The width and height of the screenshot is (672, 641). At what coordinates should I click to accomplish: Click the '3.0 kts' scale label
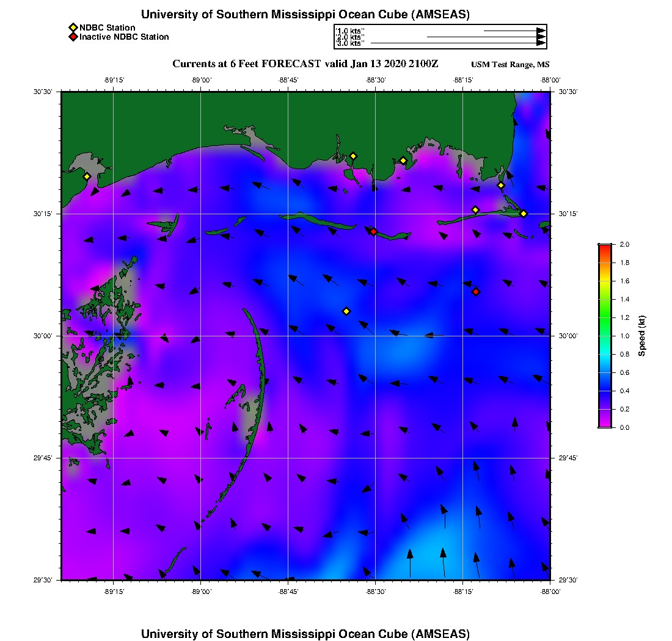click(x=349, y=43)
